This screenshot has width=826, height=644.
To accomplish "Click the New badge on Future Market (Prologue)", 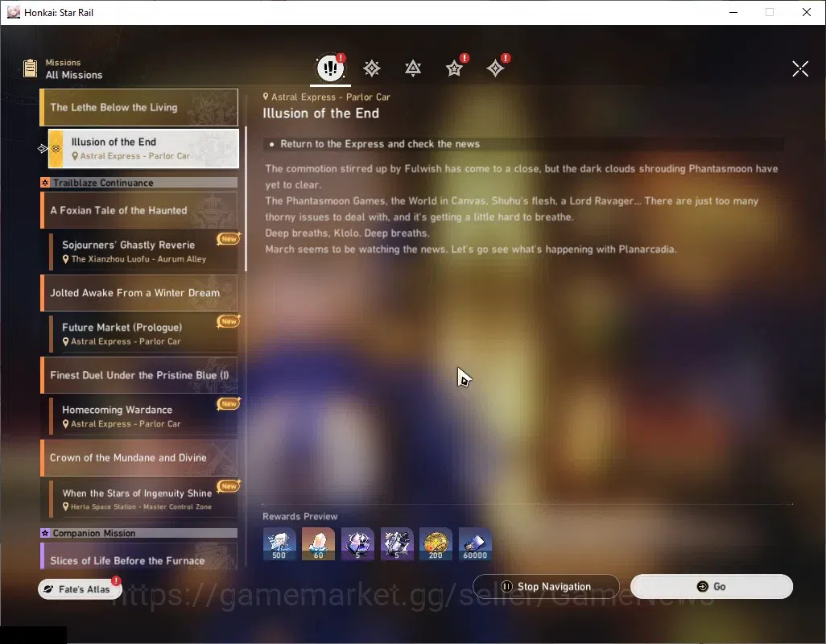I will (x=229, y=321).
